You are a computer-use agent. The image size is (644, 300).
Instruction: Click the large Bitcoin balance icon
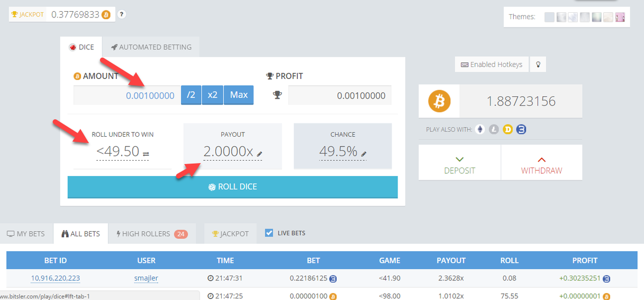coord(439,101)
